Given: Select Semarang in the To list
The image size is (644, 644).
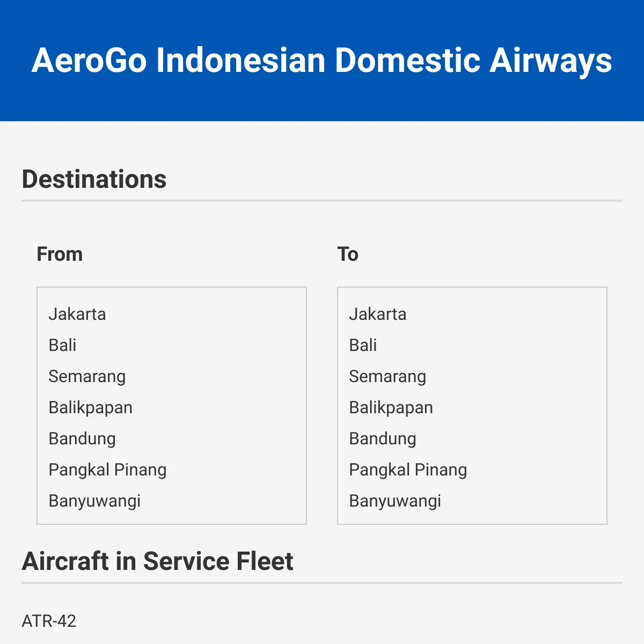Looking at the screenshot, I should [x=472, y=376].
